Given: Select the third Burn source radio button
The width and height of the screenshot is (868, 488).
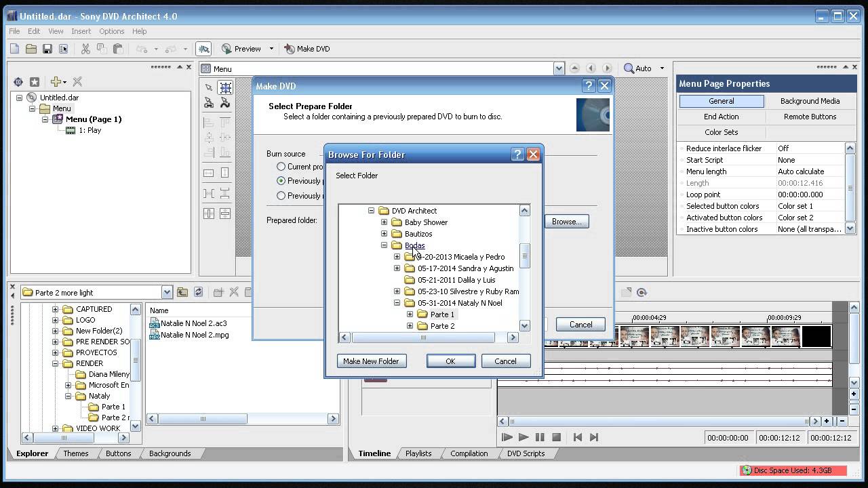Looking at the screenshot, I should click(281, 195).
